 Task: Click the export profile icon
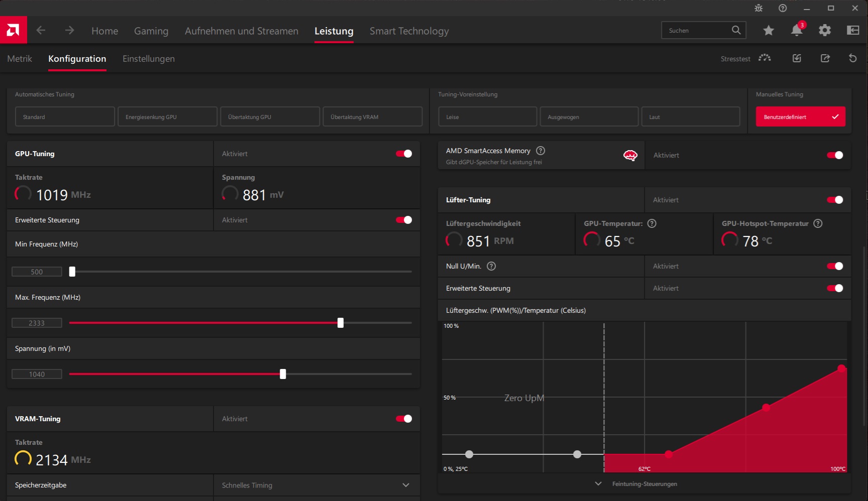[825, 58]
